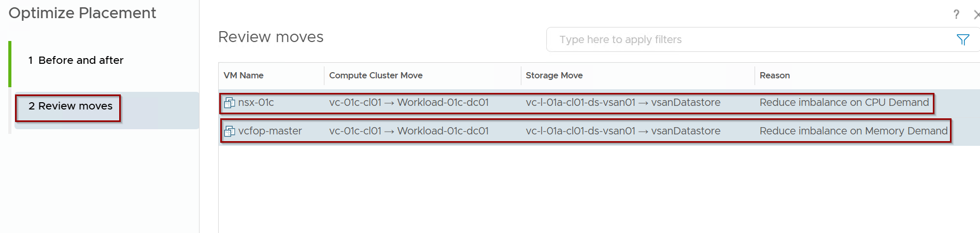Go to step 1 Before and after
This screenshot has width=980, height=233.
click(x=76, y=60)
